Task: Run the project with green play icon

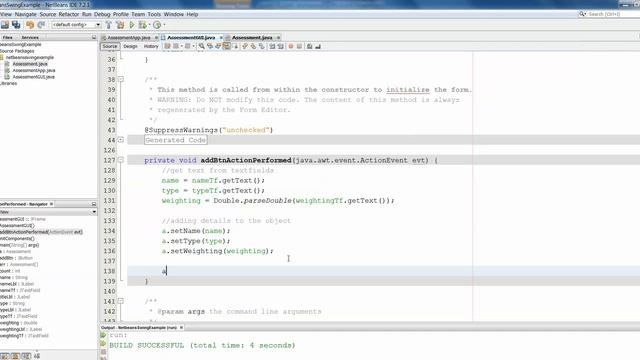Action: 132,25
